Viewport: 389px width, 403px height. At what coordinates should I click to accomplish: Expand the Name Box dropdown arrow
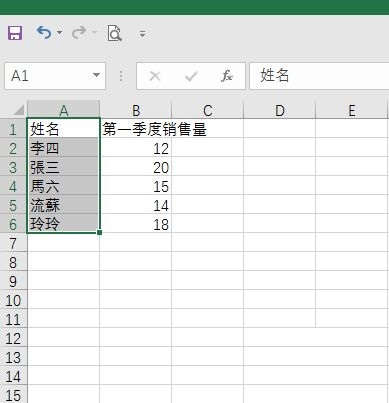[x=96, y=75]
